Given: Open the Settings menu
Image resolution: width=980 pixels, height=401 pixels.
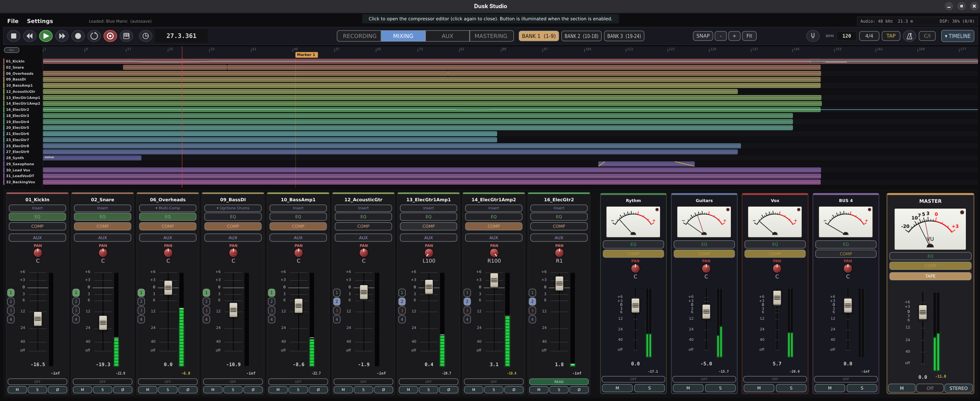Looking at the screenshot, I should tap(40, 21).
